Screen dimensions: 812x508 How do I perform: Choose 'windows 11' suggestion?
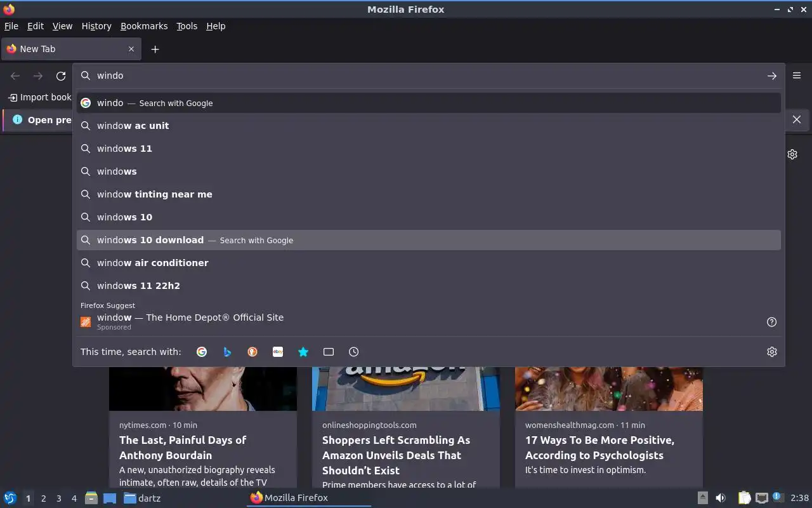click(x=429, y=149)
